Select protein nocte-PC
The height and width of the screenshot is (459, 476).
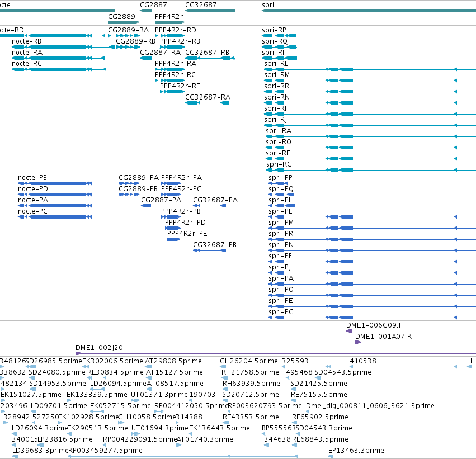pyautogui.click(x=32, y=211)
